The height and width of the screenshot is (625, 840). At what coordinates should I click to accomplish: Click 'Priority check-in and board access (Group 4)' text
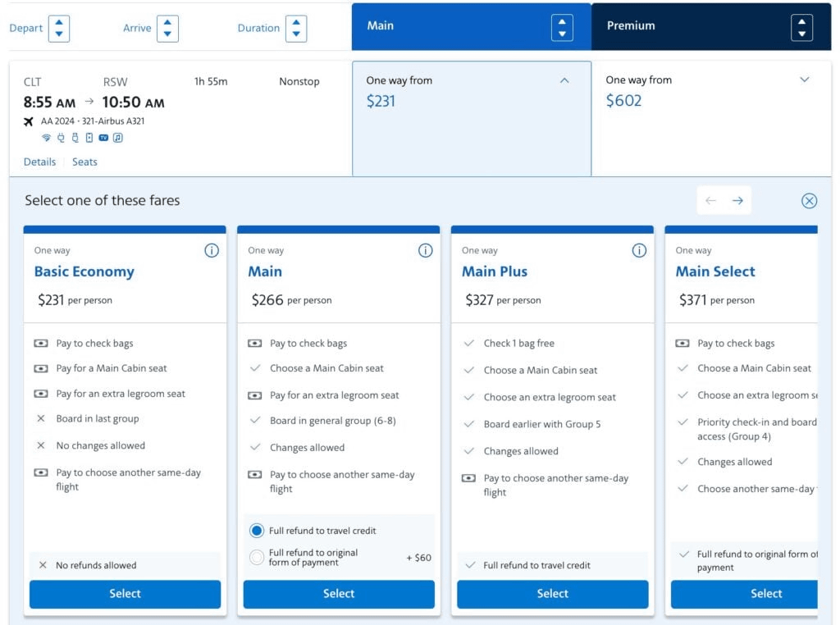(x=757, y=429)
